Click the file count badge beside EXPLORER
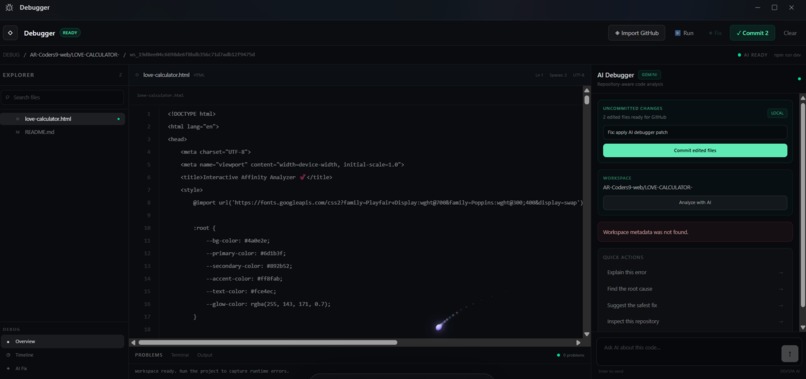Screen dimensions: 806x379 [x=120, y=75]
